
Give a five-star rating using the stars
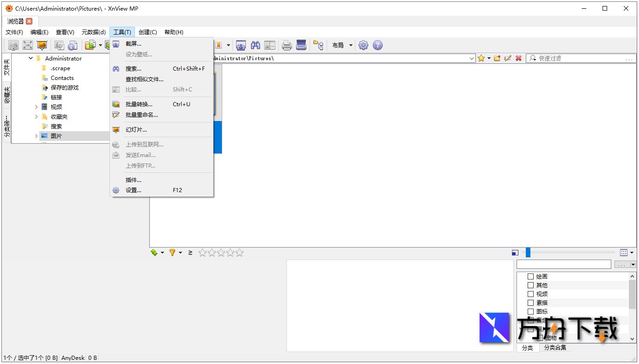point(239,253)
